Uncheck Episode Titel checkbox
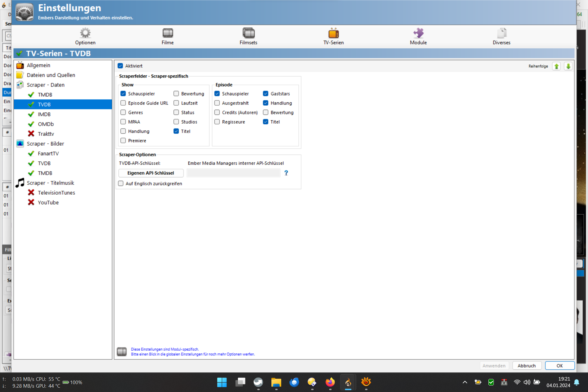588x392 pixels. click(266, 122)
